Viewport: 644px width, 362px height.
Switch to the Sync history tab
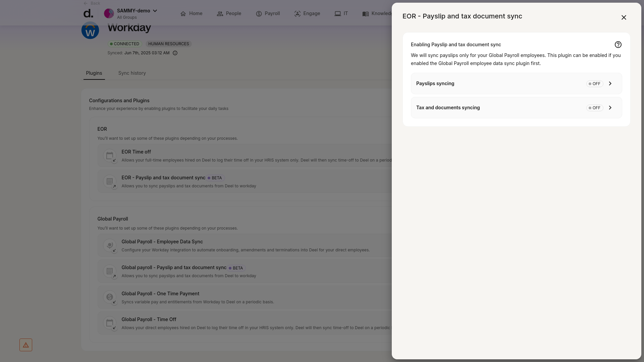click(132, 73)
